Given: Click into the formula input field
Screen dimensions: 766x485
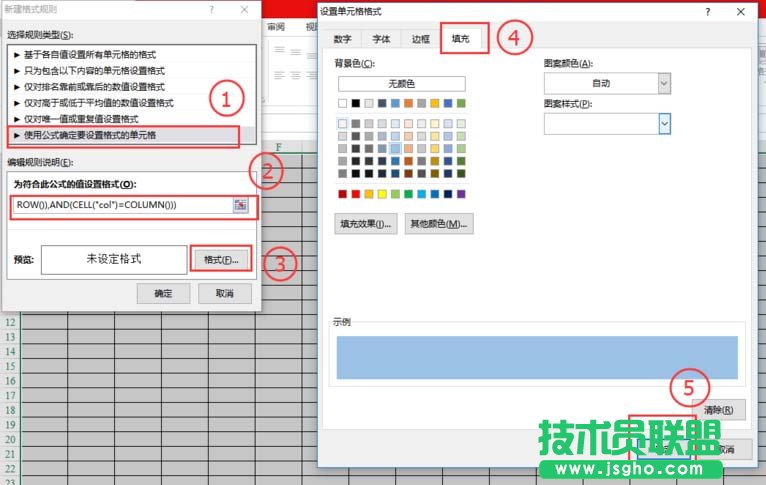Looking at the screenshot, I should click(x=122, y=205).
